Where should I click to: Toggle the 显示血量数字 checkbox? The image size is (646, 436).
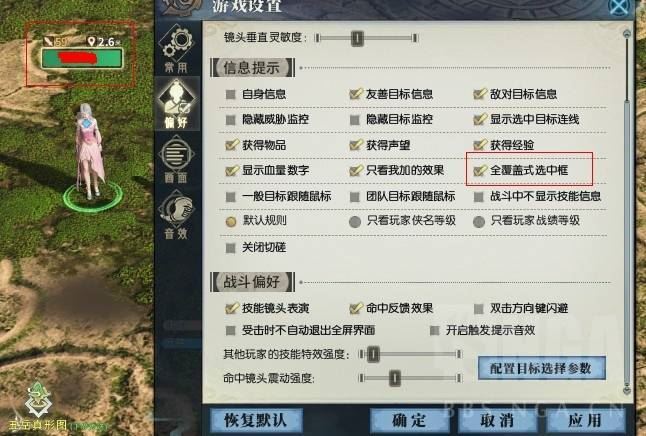(x=232, y=170)
